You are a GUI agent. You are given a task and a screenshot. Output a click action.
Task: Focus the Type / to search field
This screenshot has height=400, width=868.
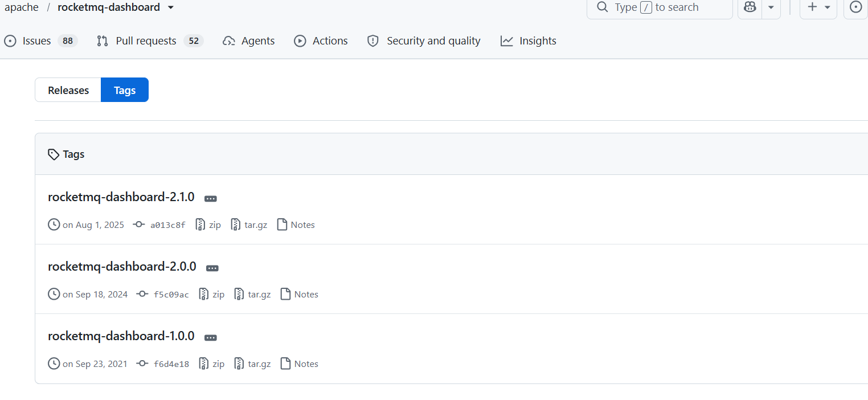(660, 7)
